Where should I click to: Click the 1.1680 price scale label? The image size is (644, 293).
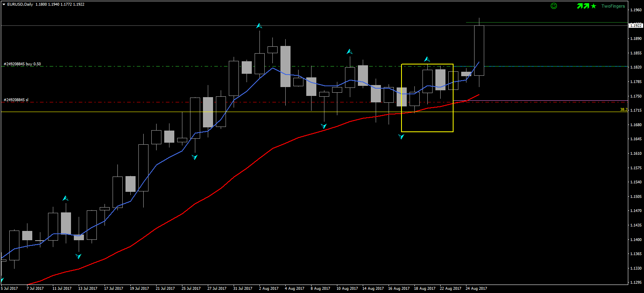(636, 125)
